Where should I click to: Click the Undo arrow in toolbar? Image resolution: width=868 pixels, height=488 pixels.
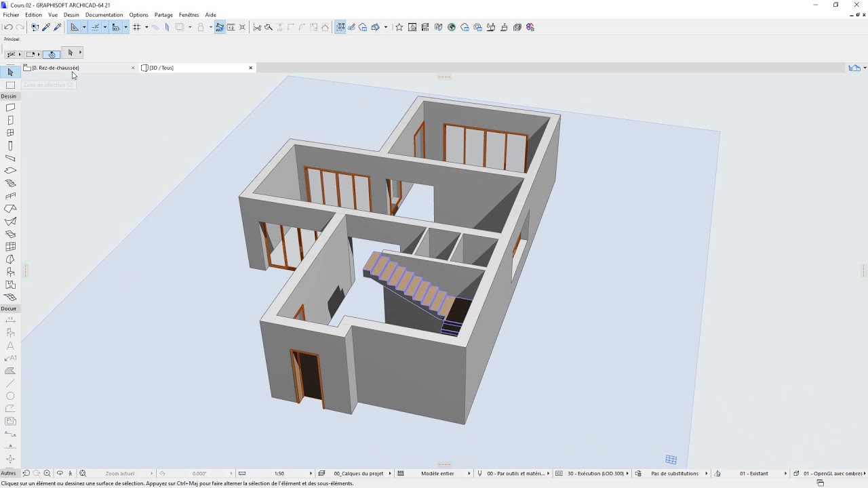coord(8,27)
